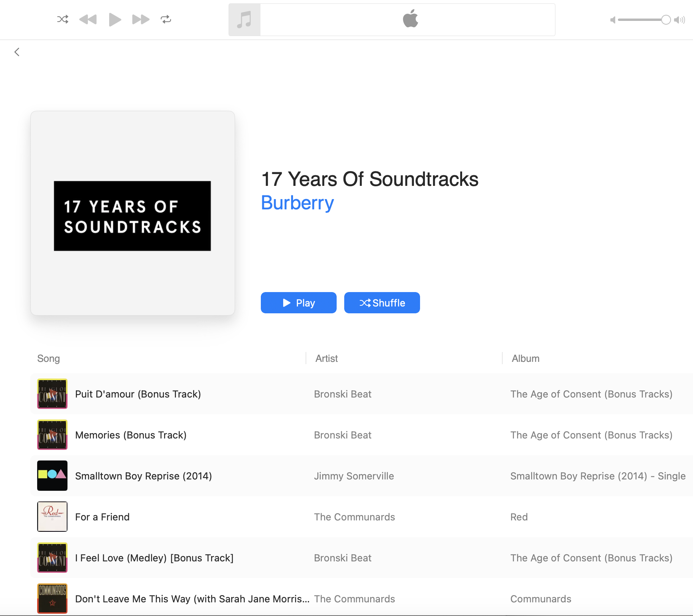
Task: Sort the list by the Album column
Action: 525,358
